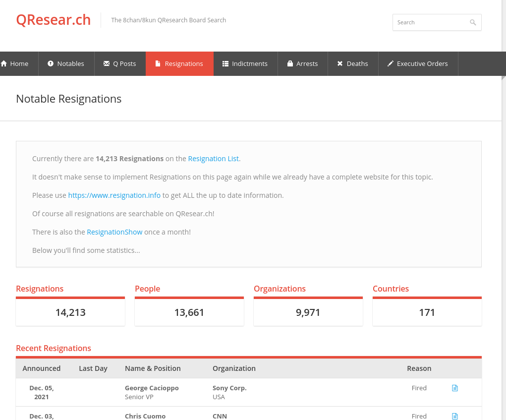Screen dimensions: 506x420
Task: Click the Executive Orders pencil icon
Action: pyautogui.click(x=391, y=63)
